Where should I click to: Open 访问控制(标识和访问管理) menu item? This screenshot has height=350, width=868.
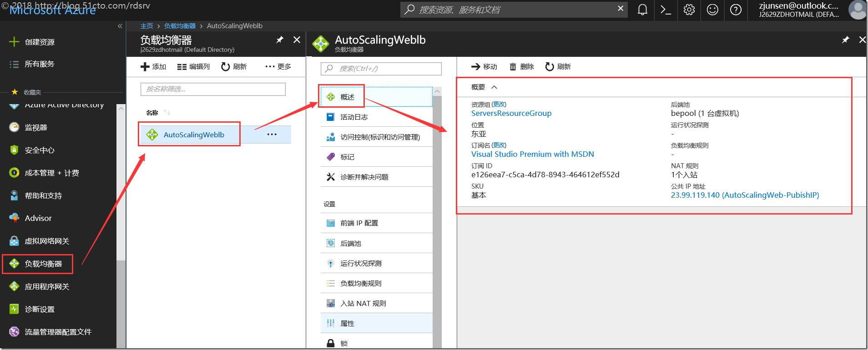coord(377,137)
